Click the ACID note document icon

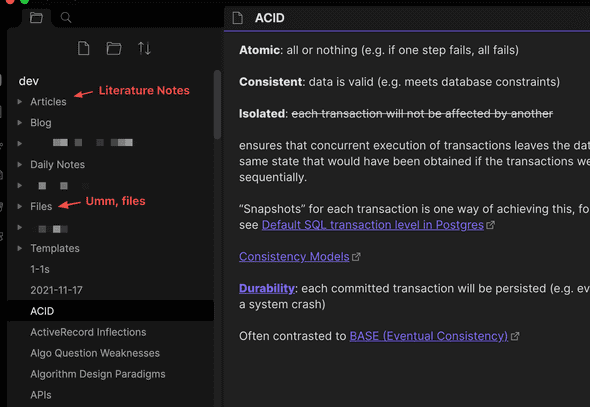pos(237,18)
